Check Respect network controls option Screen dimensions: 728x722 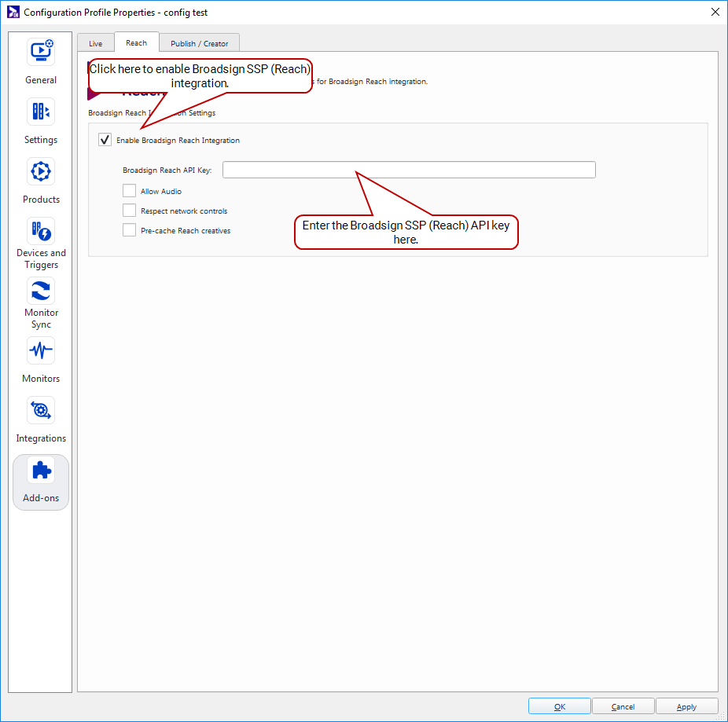click(129, 211)
